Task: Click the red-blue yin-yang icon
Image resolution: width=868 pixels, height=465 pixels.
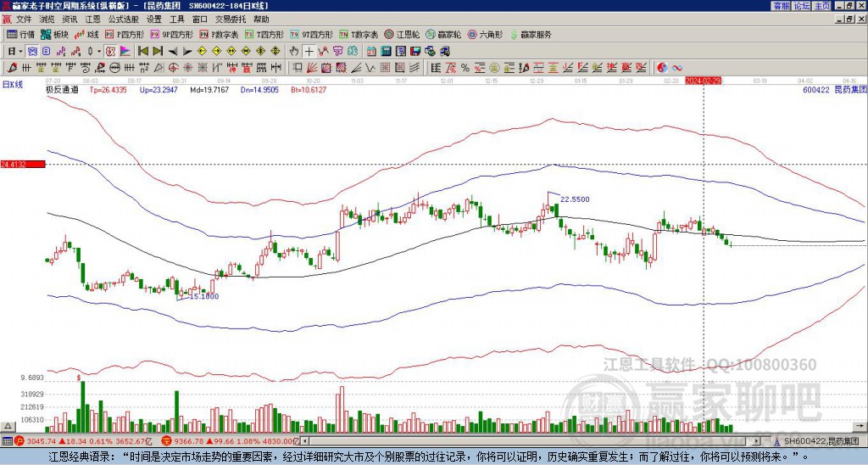Action: 662,68
